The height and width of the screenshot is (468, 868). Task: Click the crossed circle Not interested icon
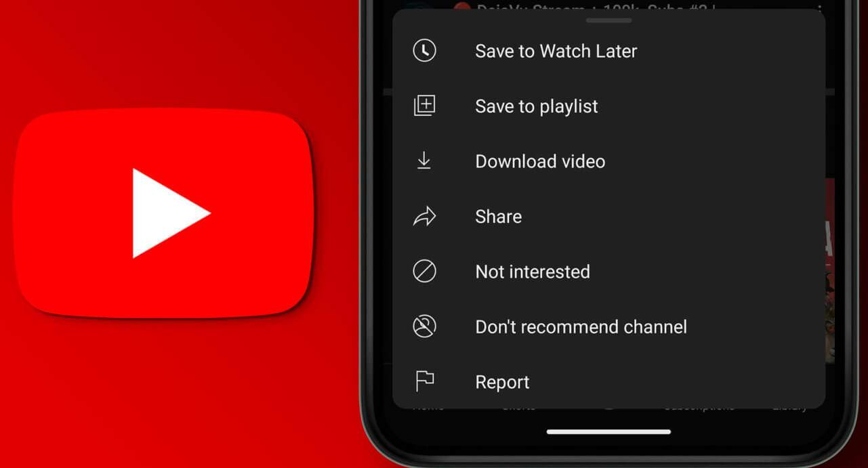point(424,272)
